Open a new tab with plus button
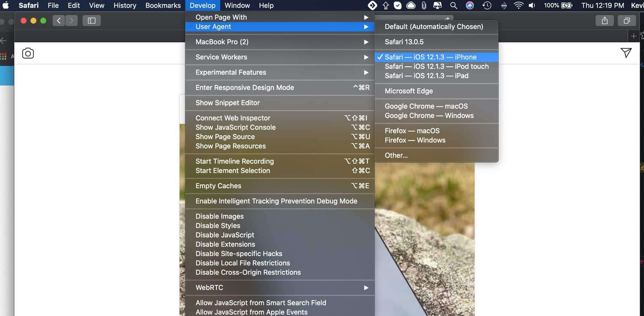The image size is (644, 316). (x=633, y=36)
